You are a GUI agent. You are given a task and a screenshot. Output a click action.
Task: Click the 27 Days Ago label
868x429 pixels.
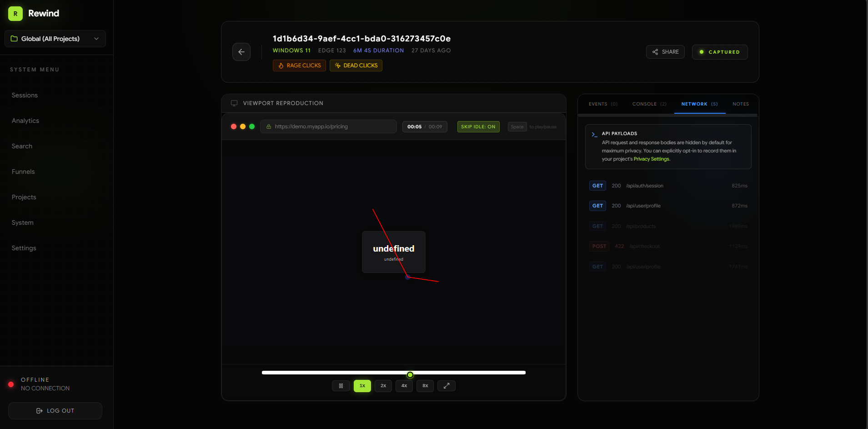pos(431,50)
